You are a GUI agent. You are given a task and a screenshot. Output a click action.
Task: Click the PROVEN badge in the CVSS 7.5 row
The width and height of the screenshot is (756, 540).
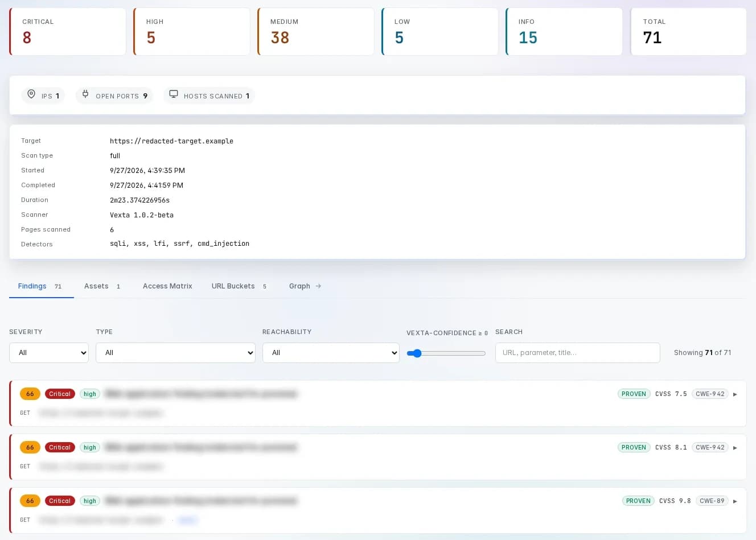634,394
